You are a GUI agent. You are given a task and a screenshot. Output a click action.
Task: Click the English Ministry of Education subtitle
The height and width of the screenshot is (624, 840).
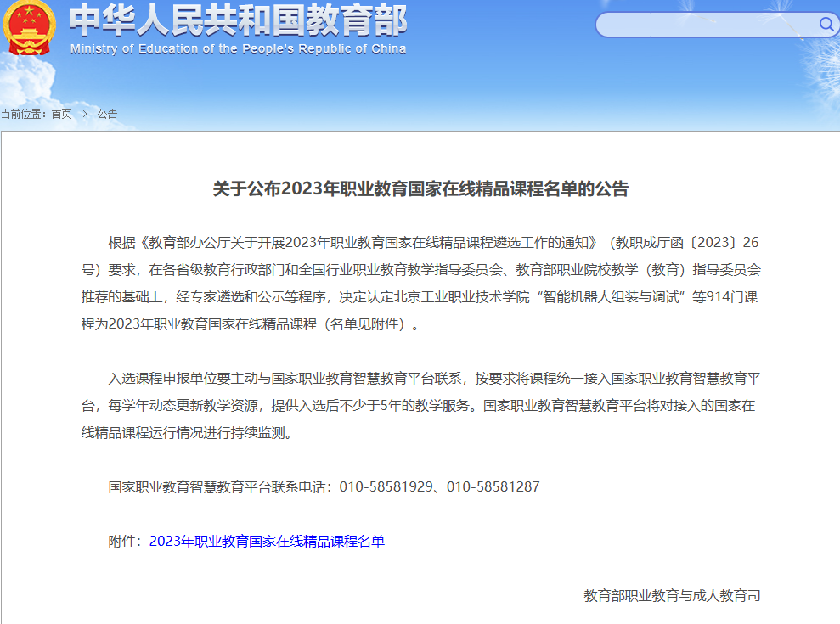click(238, 48)
